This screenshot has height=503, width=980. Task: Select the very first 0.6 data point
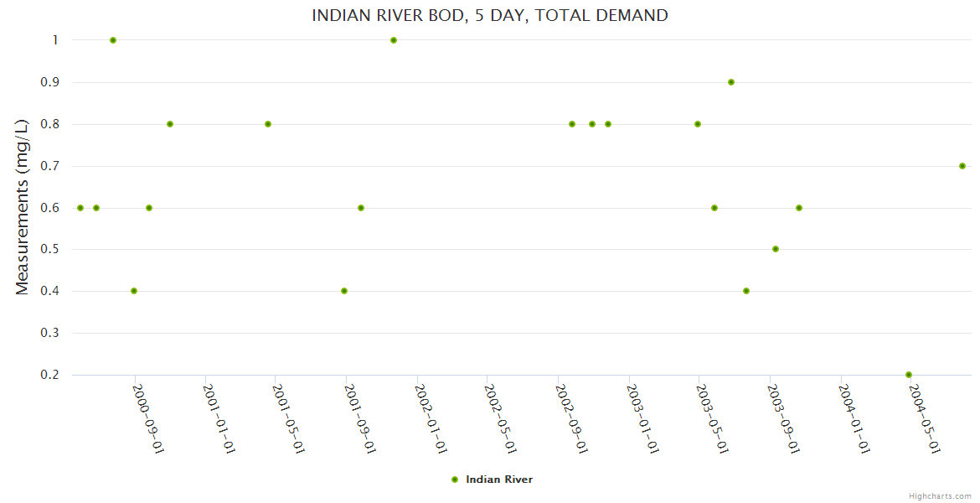tap(80, 208)
